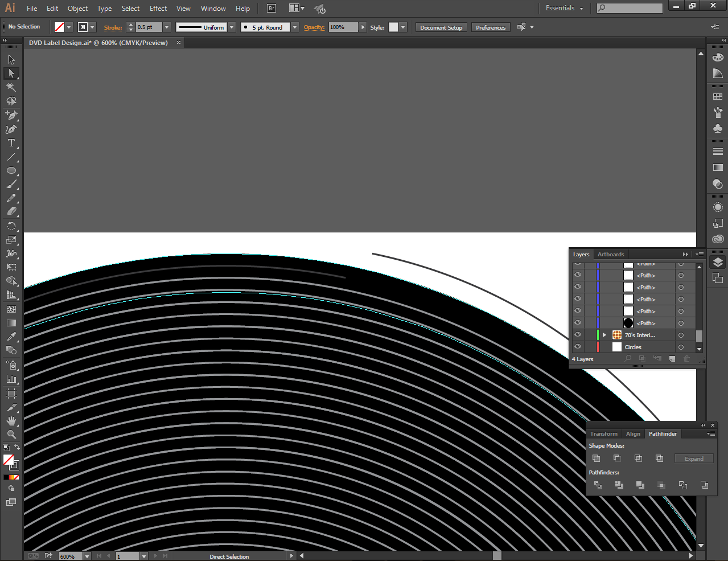Open the 5 pt. Round brush dropdown
Screen dimensions: 728x561
295,27
